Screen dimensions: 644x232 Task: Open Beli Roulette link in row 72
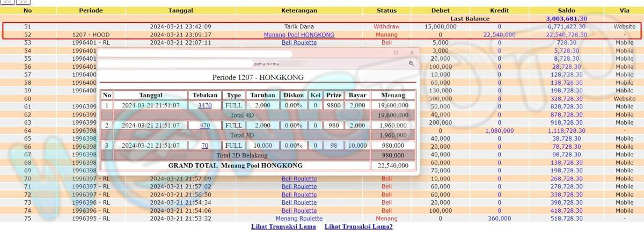pos(299,194)
